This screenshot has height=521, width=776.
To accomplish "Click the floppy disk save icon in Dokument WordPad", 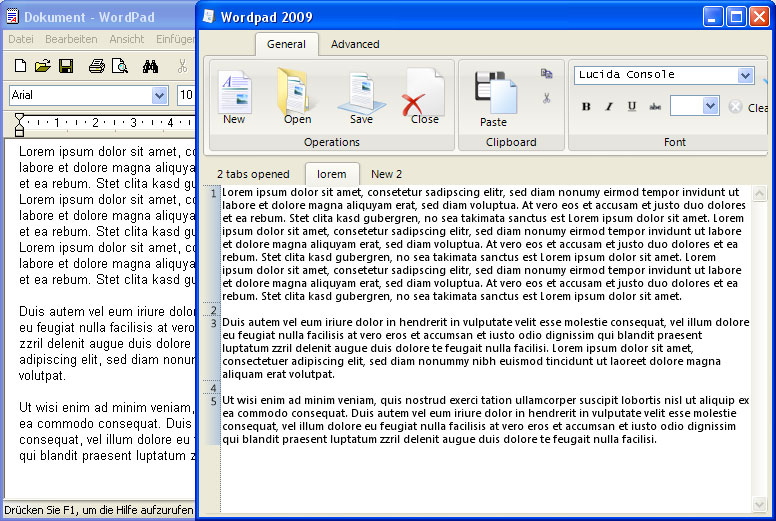I will coord(66,66).
